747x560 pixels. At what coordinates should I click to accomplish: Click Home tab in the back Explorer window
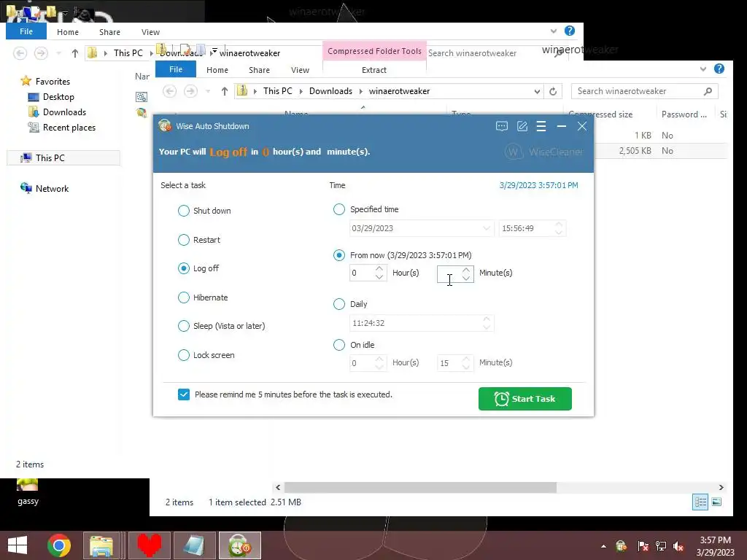(68, 32)
